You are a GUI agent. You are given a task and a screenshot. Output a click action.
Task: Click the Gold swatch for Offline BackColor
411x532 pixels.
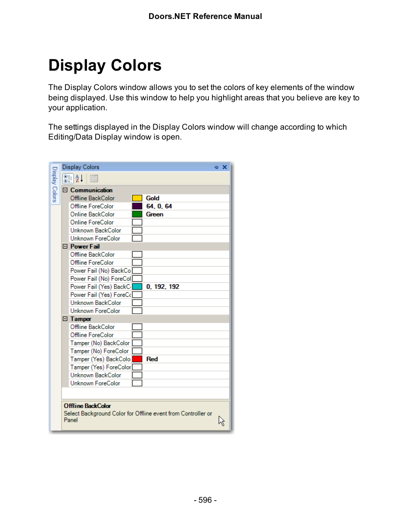tap(137, 198)
